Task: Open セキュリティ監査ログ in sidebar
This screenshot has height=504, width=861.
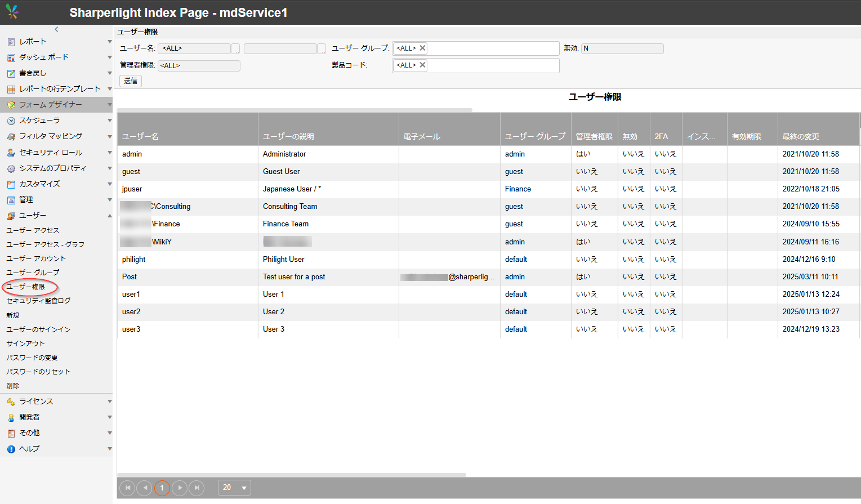Action: pyautogui.click(x=38, y=301)
